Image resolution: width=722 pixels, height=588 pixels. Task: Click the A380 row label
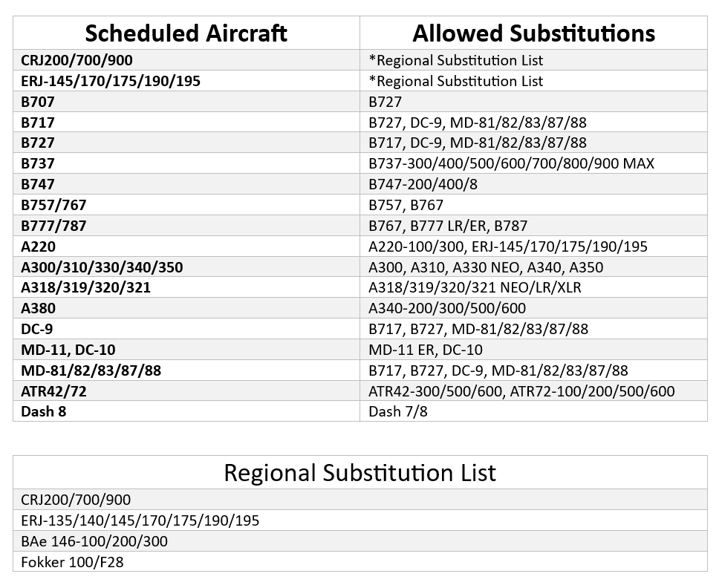click(x=39, y=308)
